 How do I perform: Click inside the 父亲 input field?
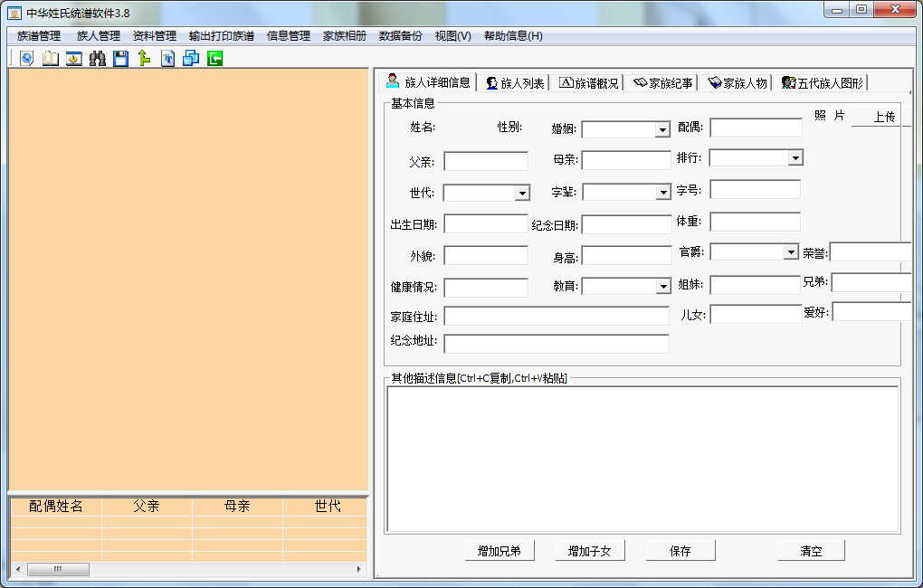[x=486, y=160]
